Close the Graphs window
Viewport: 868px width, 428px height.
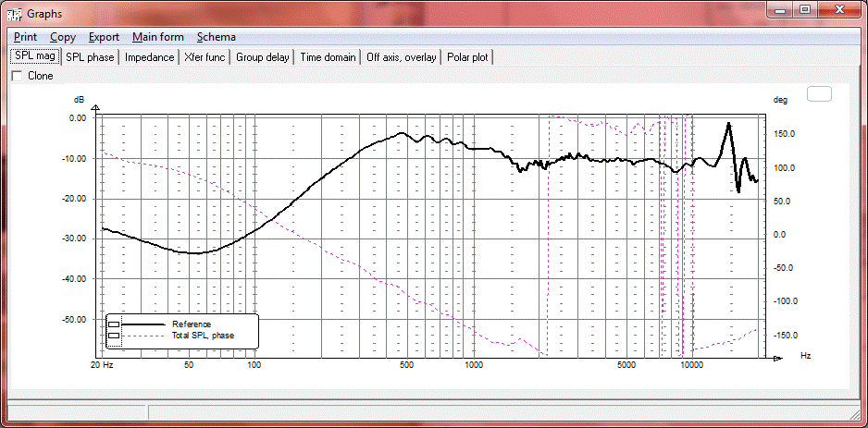[x=839, y=10]
